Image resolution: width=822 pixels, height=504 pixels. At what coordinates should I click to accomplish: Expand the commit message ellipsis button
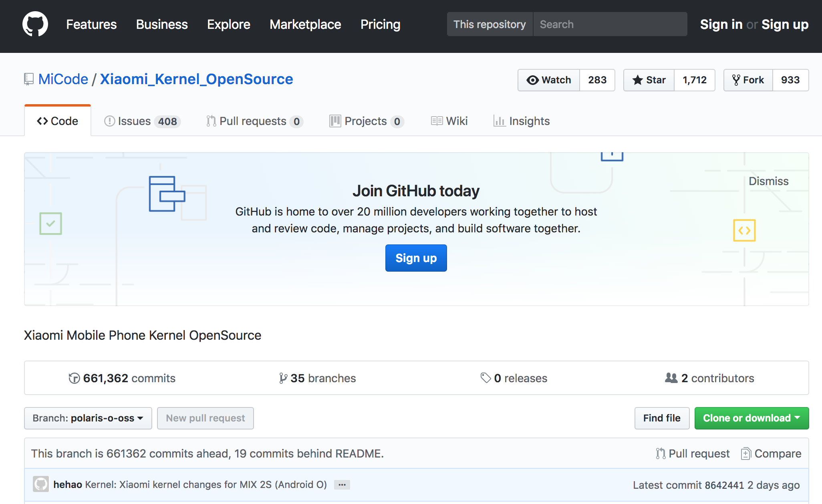coord(342,485)
